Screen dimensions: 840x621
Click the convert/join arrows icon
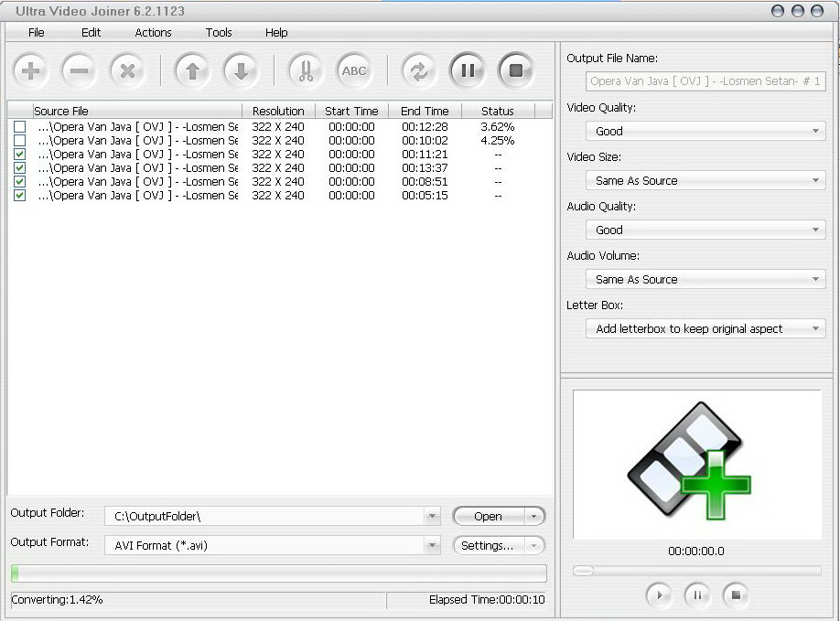pos(418,70)
